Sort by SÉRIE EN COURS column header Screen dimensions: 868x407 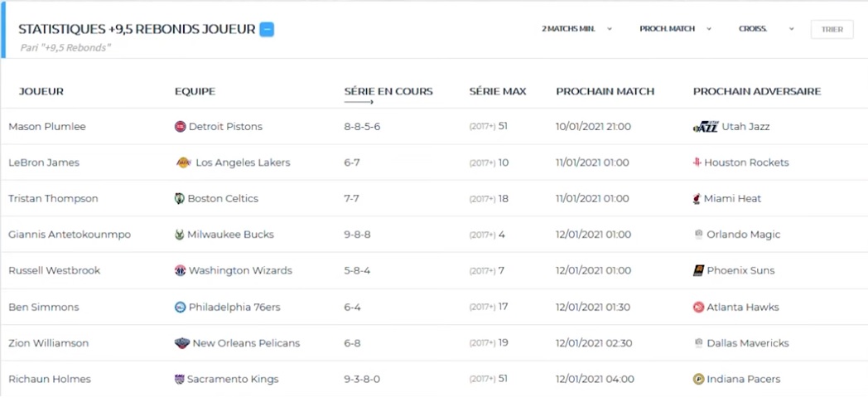click(x=388, y=91)
